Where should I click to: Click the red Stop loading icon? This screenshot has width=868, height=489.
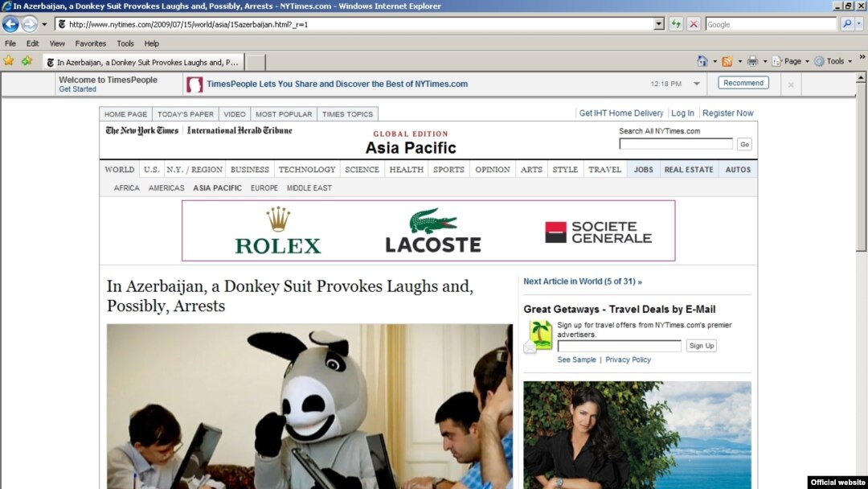[694, 24]
